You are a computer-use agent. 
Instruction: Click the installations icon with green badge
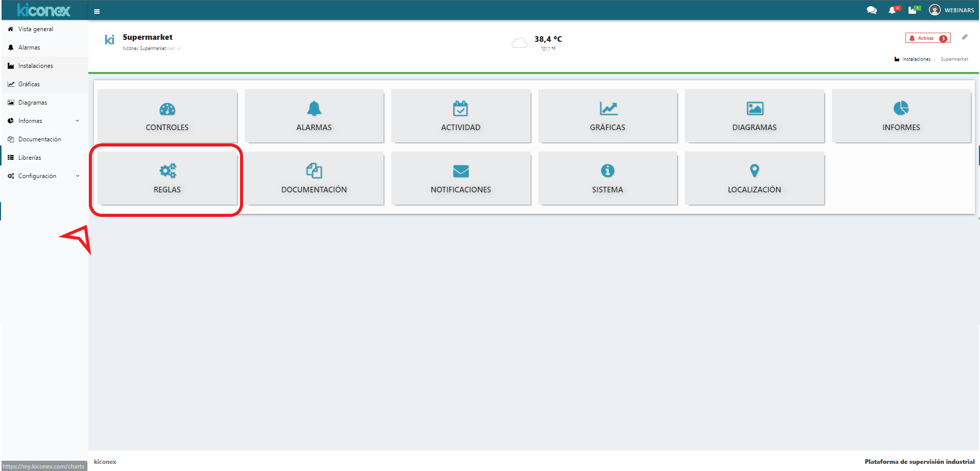point(913,10)
